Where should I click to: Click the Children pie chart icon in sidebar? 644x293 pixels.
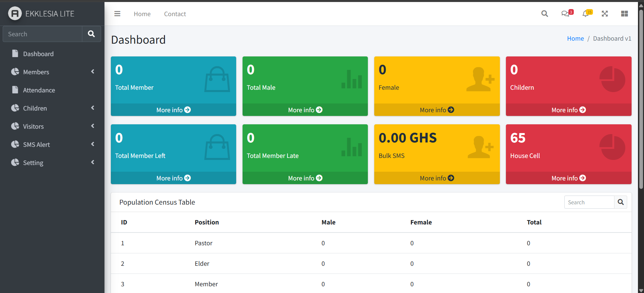[x=15, y=108]
